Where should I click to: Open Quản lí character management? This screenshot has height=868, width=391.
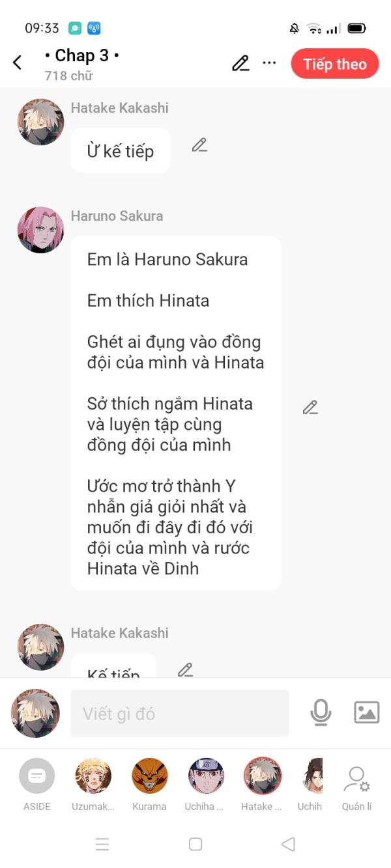click(356, 788)
